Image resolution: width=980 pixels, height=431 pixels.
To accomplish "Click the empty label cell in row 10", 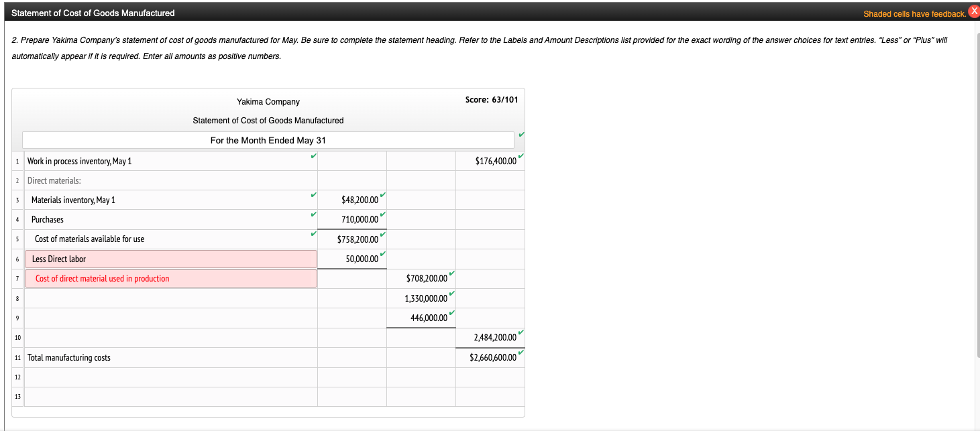I will tap(171, 338).
